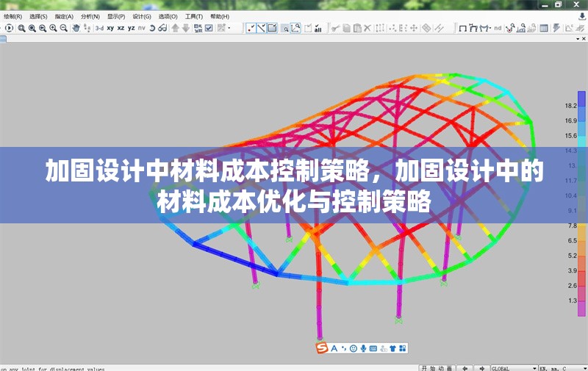Open the 工具(T) menu
Viewport: 588px width, 371px height.
click(194, 16)
